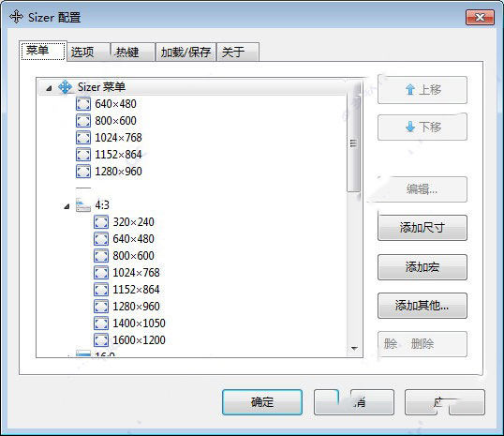Click the size icon beside top-level 800×600
This screenshot has width=504, height=436.
83,121
